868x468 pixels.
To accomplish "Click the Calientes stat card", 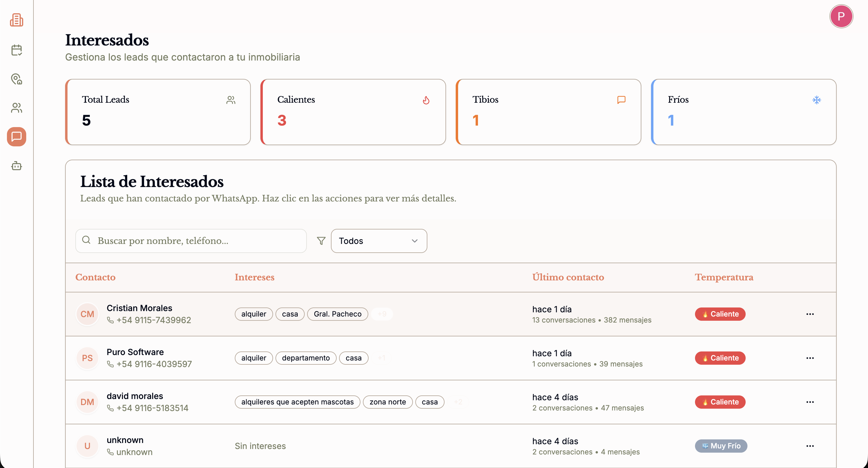I will 353,112.
